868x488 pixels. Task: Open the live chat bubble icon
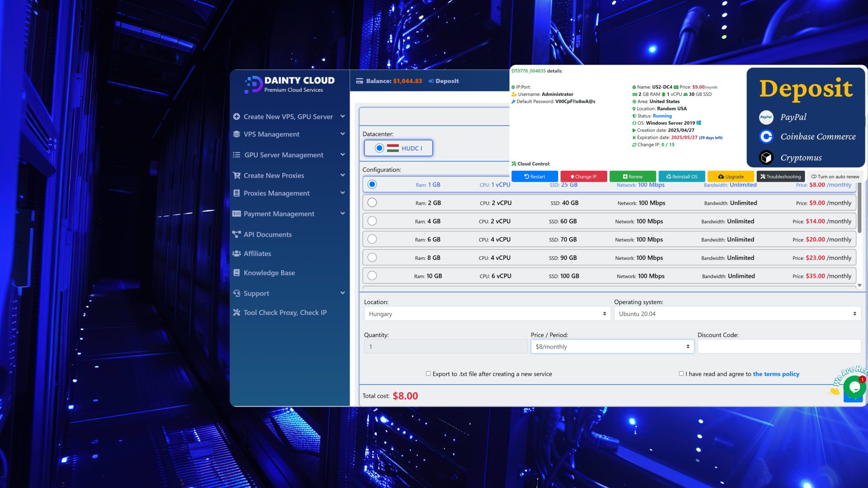(x=854, y=386)
